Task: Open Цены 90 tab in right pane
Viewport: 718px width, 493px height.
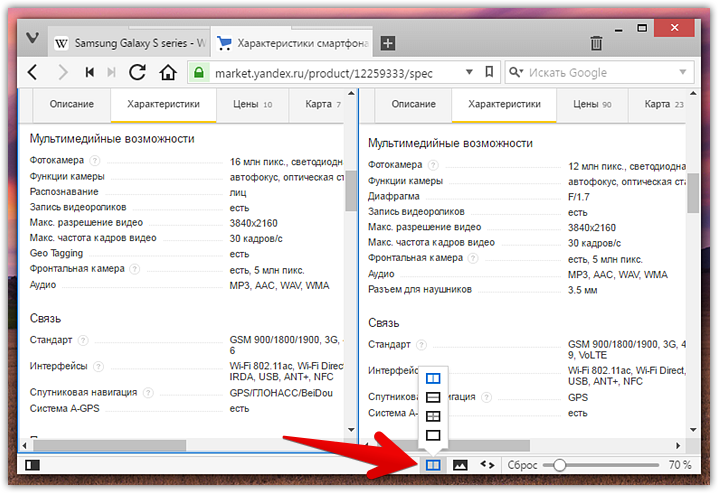Action: [x=592, y=104]
